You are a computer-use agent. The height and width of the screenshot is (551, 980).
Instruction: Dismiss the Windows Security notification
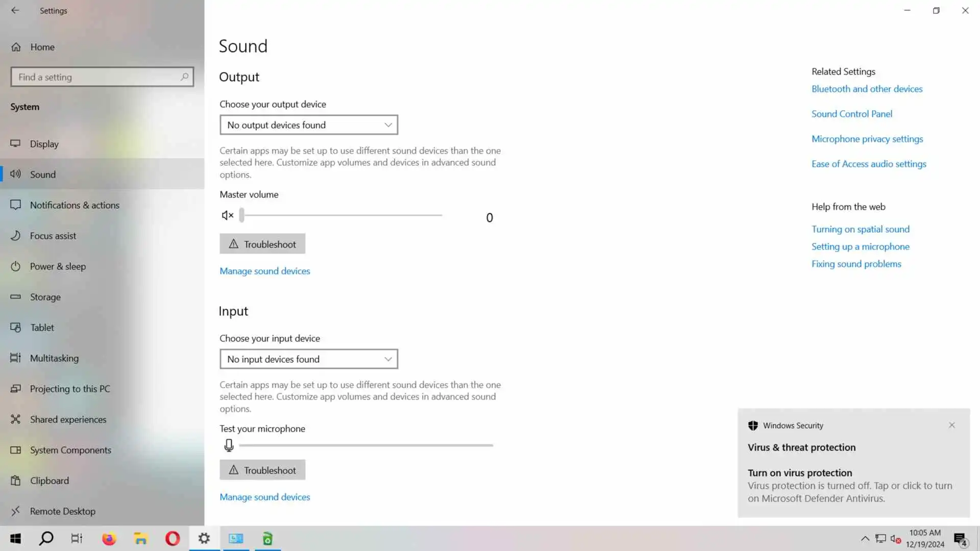[x=951, y=425]
